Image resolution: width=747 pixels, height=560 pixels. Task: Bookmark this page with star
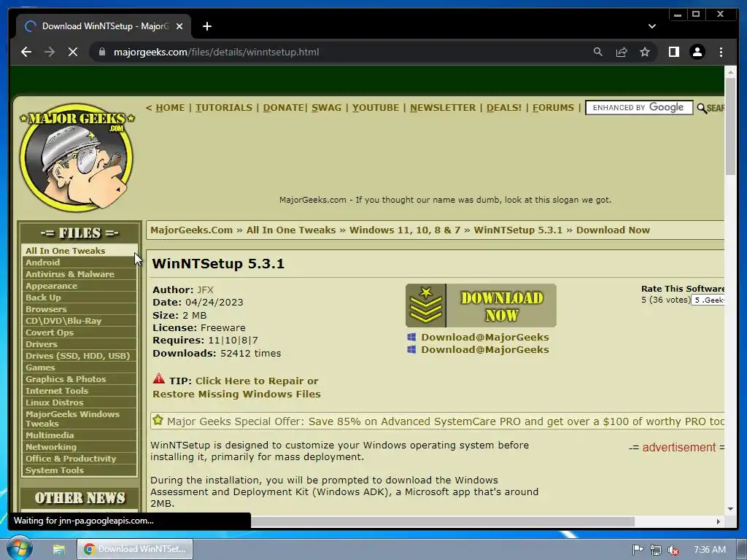click(x=645, y=52)
